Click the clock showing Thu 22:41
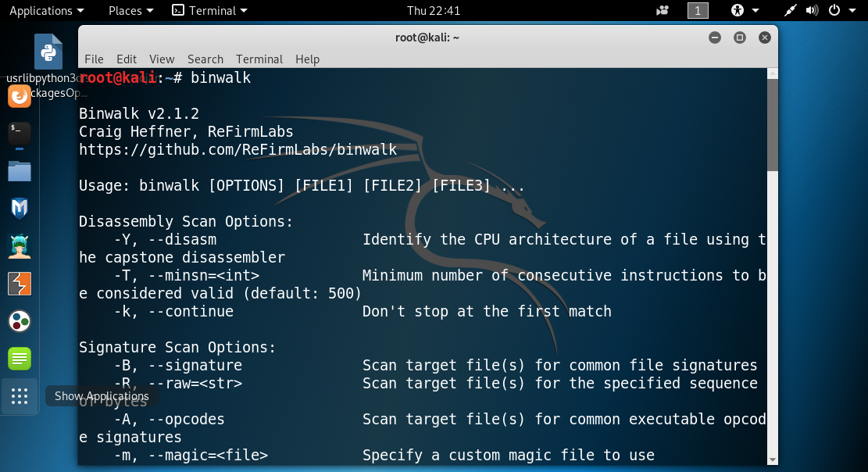 [434, 10]
